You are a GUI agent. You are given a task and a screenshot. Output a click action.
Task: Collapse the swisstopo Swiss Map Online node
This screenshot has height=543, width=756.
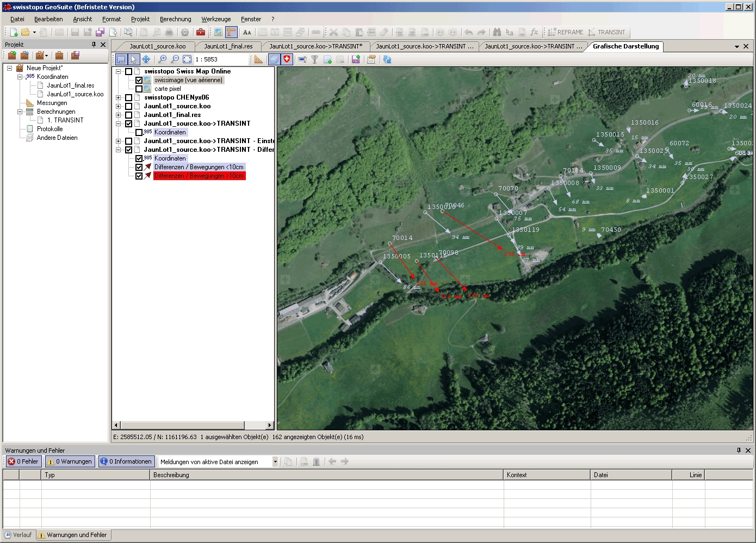[x=118, y=71]
